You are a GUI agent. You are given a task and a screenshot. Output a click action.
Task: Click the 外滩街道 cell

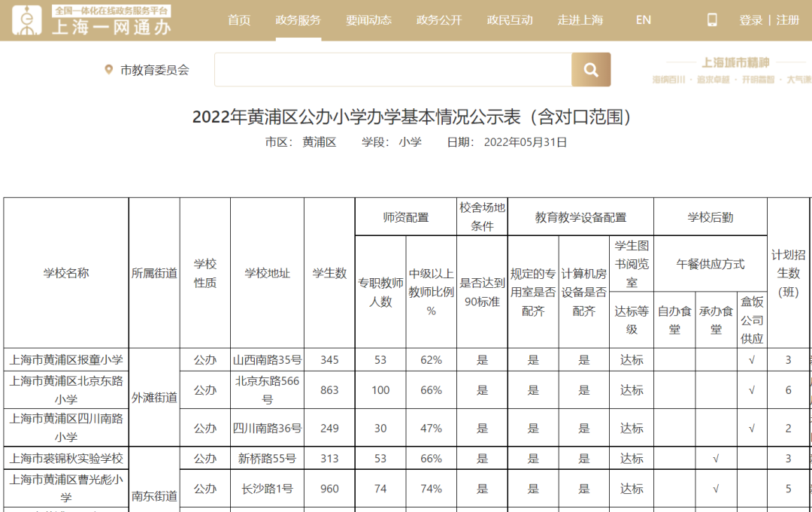(x=154, y=397)
